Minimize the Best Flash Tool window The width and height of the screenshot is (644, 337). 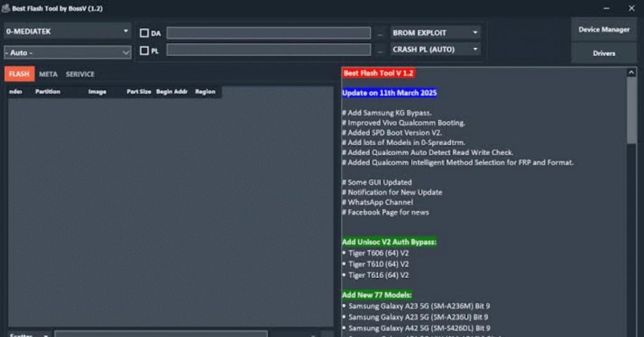606,8
